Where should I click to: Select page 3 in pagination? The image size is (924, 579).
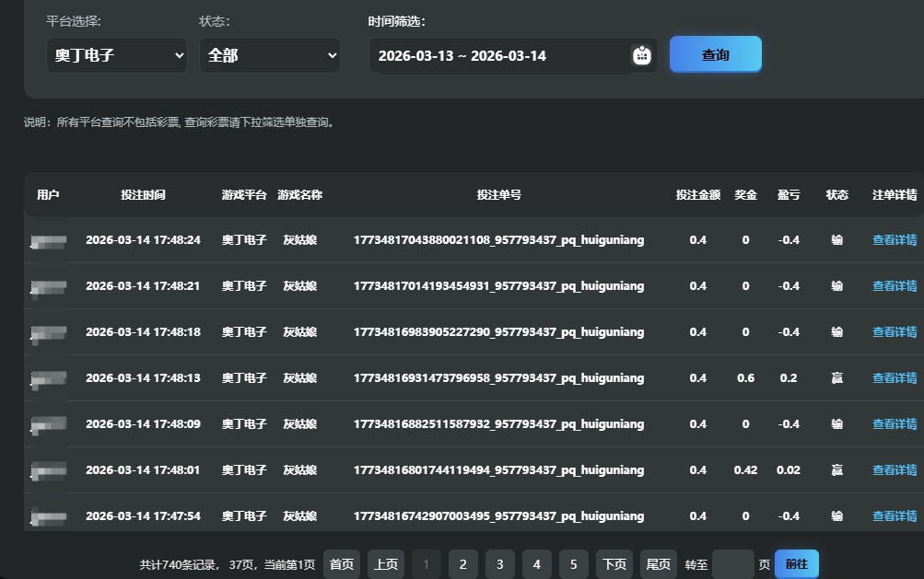tap(499, 563)
